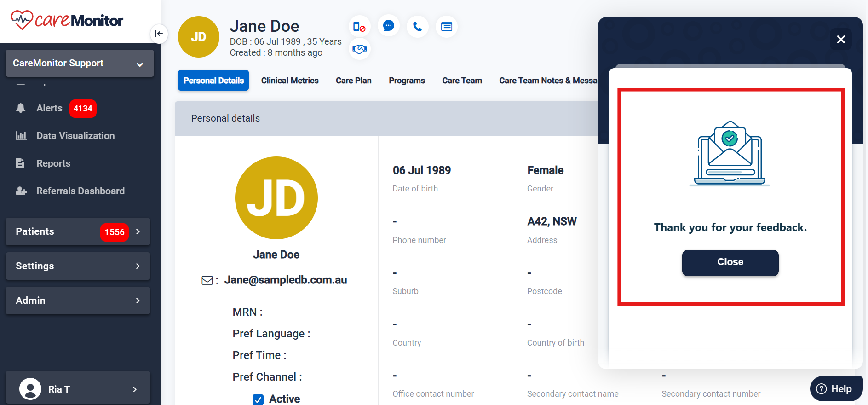Click the email envelope icon
This screenshot has width=868, height=405.
[x=207, y=280]
